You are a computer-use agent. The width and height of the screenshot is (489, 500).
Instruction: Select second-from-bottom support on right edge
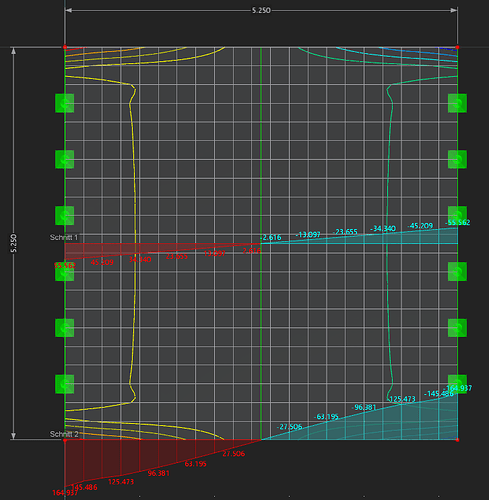(x=457, y=328)
